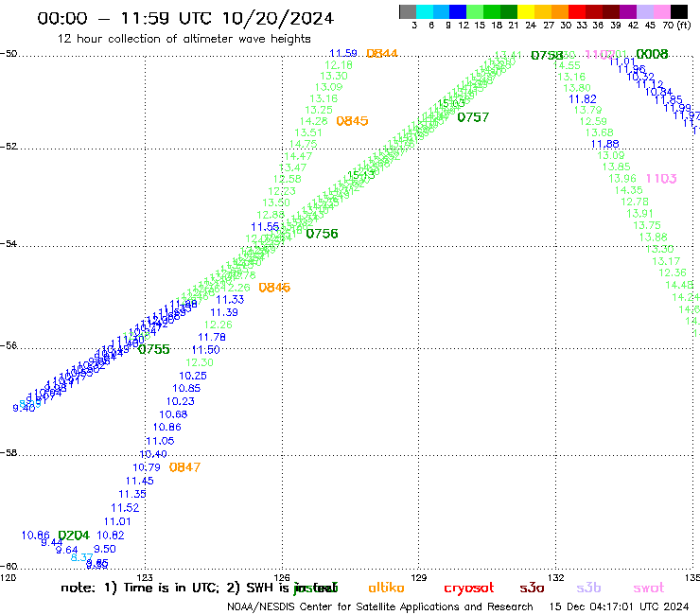Click the NOAA/NESDIS Center credit line
The image size is (700, 615).
coord(380,607)
